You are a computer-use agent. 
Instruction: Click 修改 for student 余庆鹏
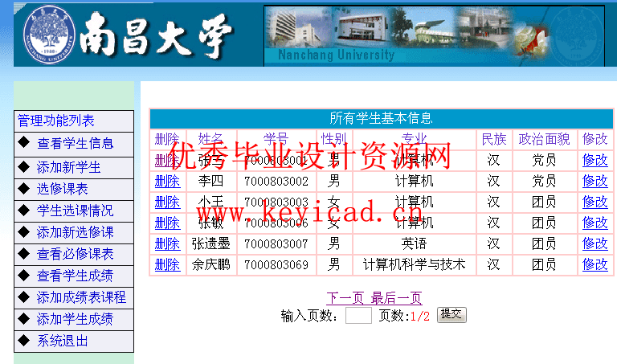[x=595, y=264]
